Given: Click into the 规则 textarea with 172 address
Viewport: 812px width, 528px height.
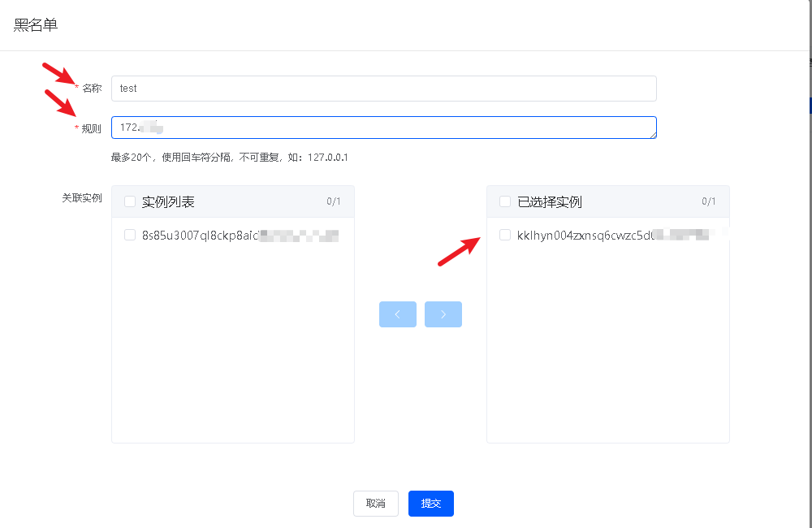Looking at the screenshot, I should [383, 128].
